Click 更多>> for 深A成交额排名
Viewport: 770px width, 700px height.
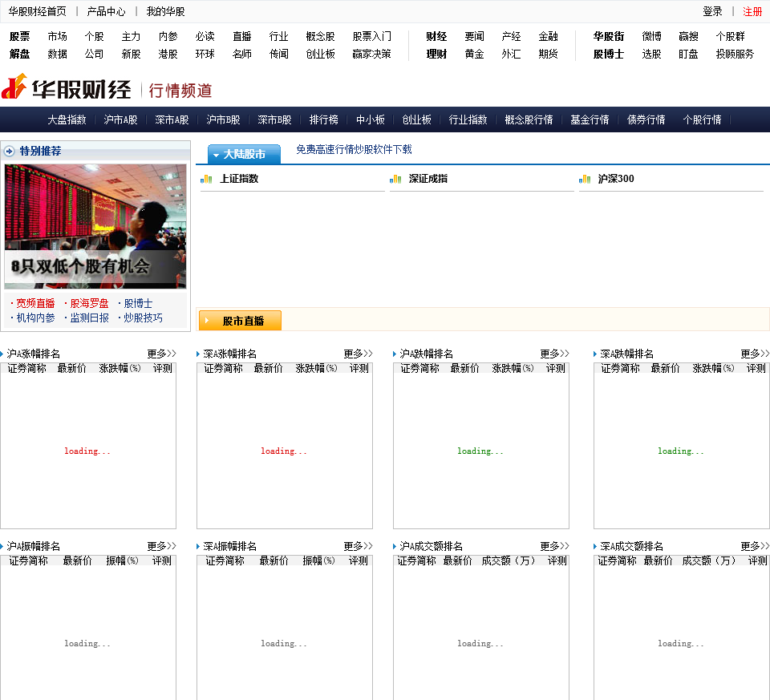[x=755, y=546]
